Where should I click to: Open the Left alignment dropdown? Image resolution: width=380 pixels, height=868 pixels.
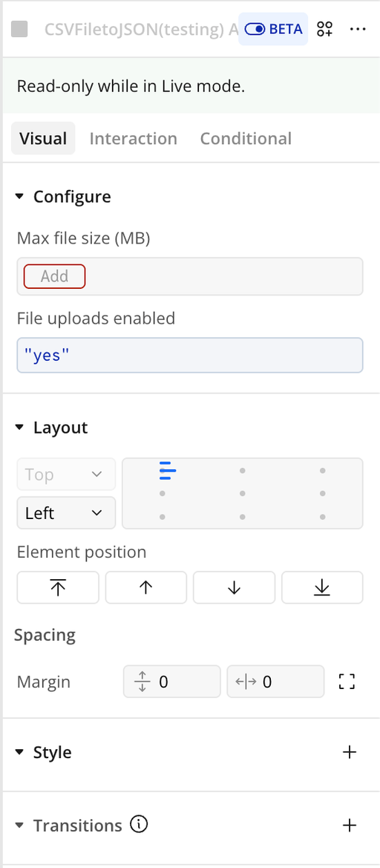coord(66,513)
